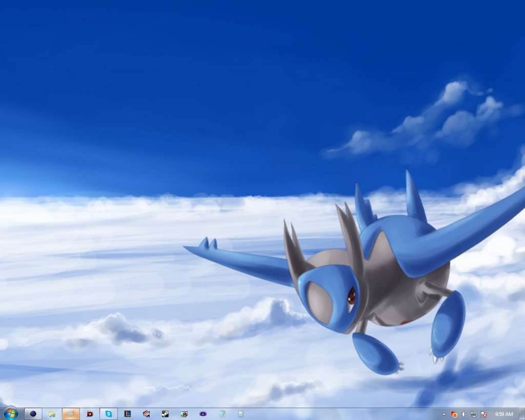Click the tray icon with orange badge
Screen dimensions: 525x420
point(454,414)
